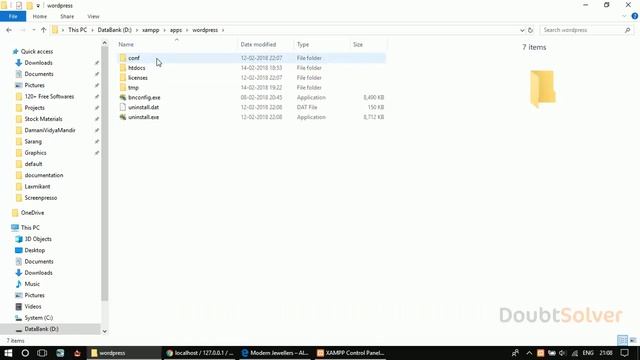This screenshot has height=360, width=640.
Task: Switch to Details view layout icon
Action: click(622, 340)
